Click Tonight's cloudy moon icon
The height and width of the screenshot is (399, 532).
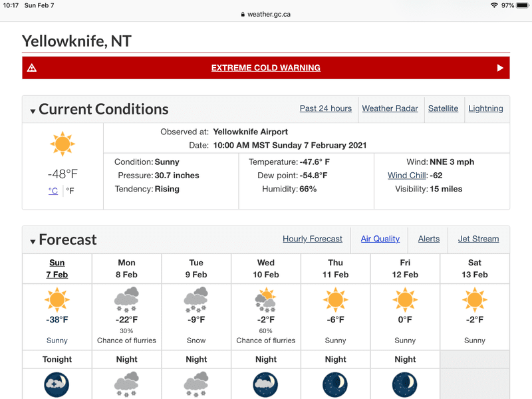[x=57, y=385]
